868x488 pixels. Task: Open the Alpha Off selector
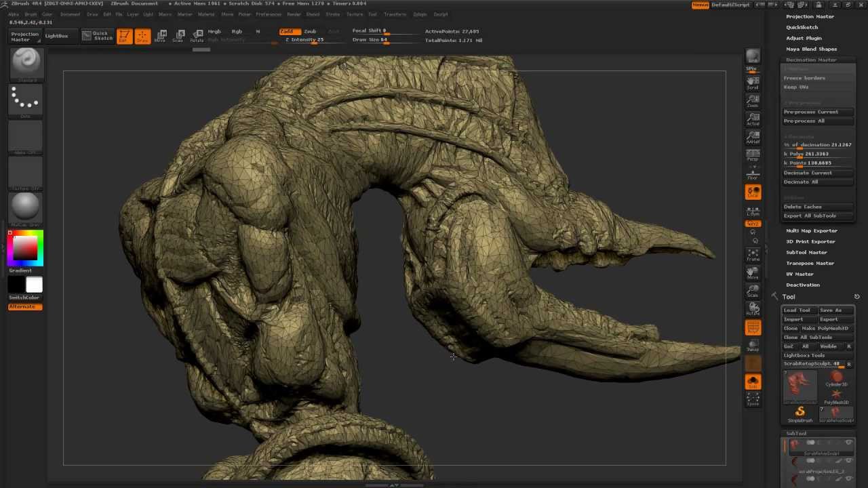(x=26, y=138)
